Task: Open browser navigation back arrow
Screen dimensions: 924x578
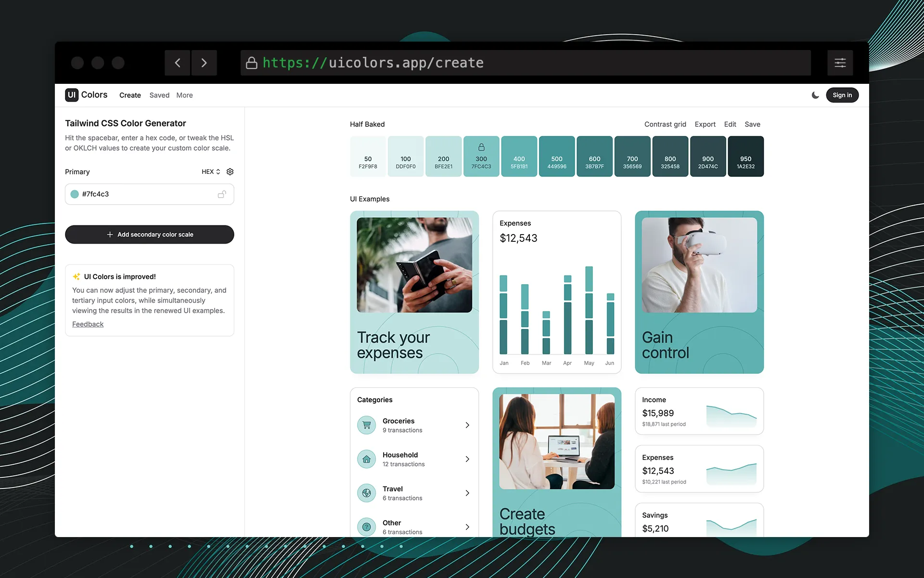Action: (x=177, y=62)
